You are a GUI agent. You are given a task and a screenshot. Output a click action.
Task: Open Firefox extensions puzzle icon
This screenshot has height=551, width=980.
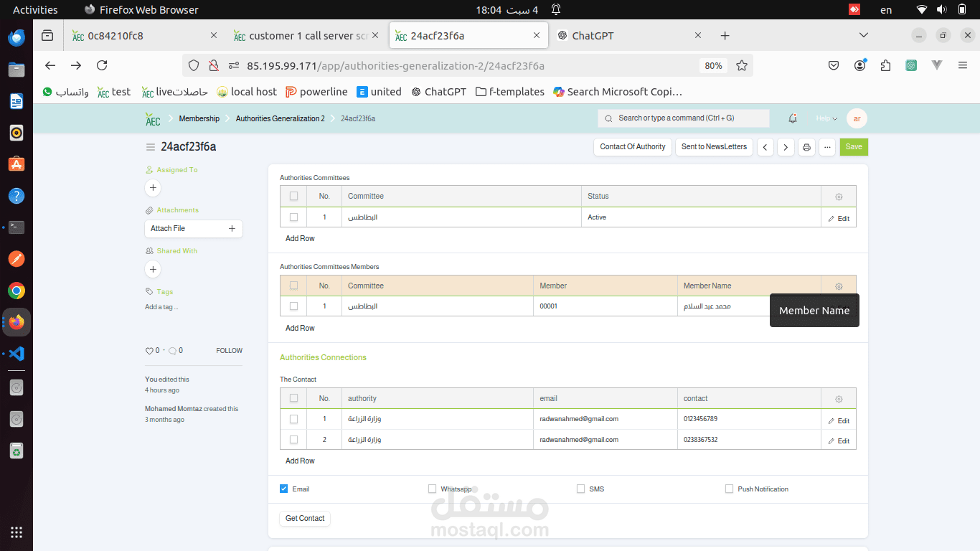pos(885,65)
